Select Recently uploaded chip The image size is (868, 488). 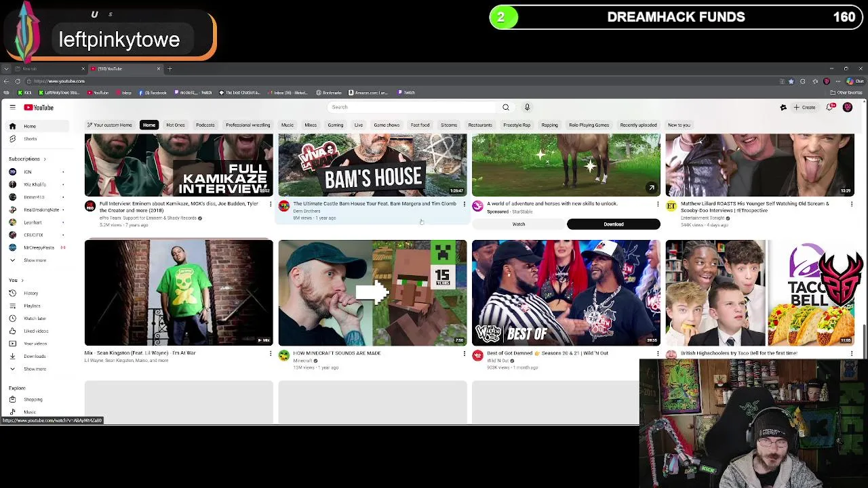click(x=638, y=125)
